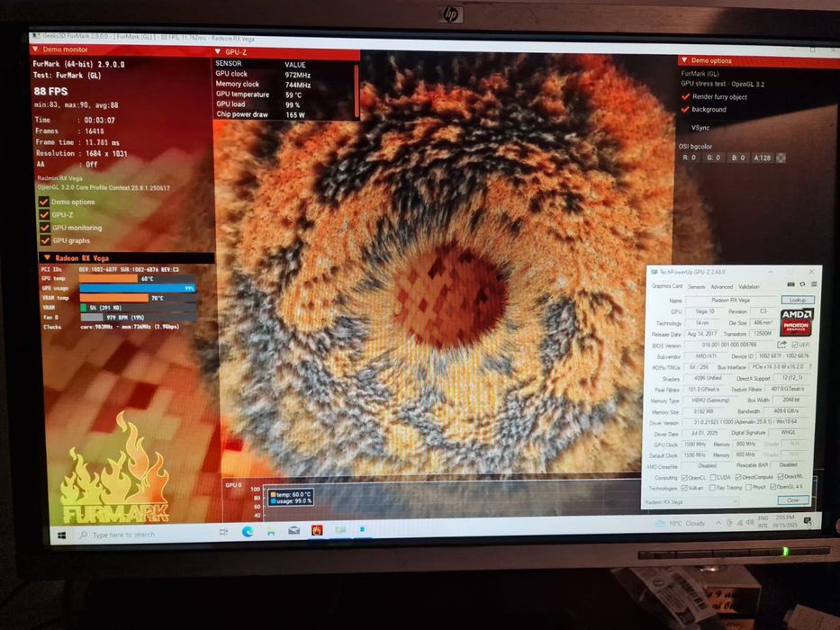Toggle the GPU-Z checkbox in Demo monitor

pos(44,215)
